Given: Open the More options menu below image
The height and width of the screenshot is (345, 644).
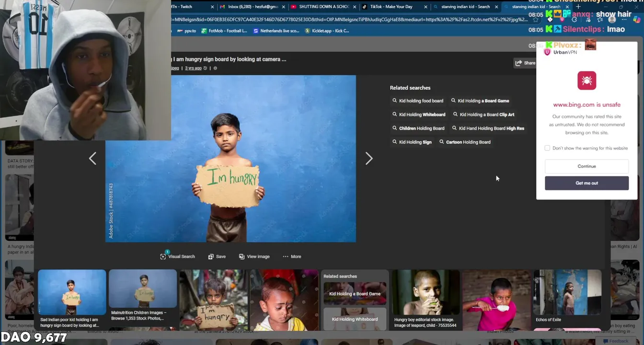Looking at the screenshot, I should coord(292,256).
